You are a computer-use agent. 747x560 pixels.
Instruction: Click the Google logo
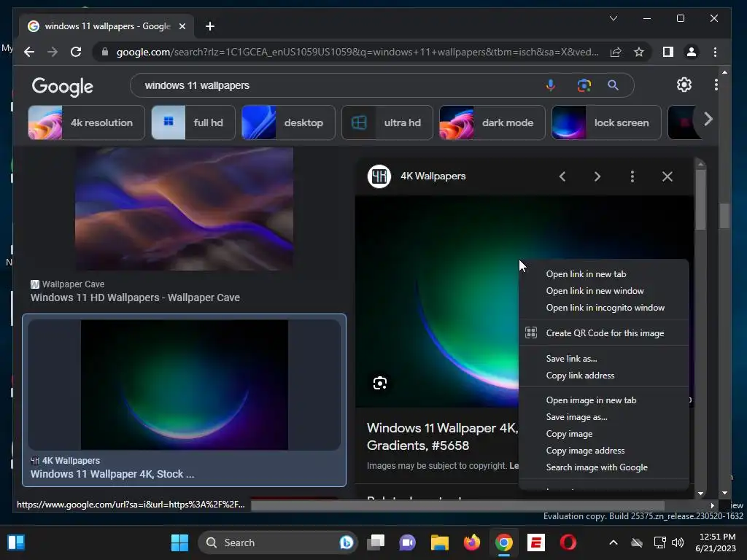pos(63,86)
